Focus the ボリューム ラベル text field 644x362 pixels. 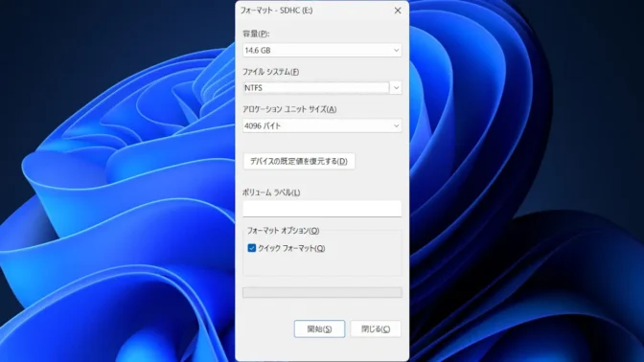(x=322, y=209)
